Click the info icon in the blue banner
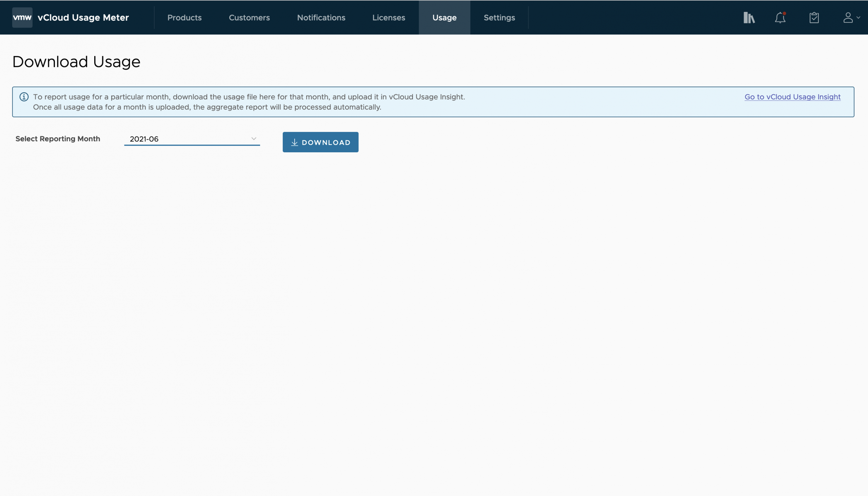The height and width of the screenshot is (496, 868). 24,97
